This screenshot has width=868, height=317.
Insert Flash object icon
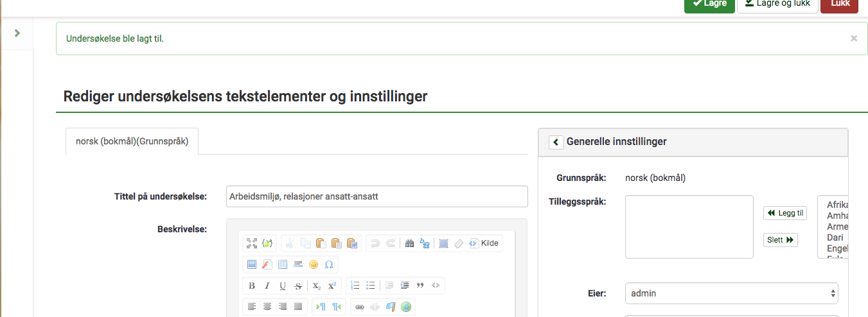[267, 264]
